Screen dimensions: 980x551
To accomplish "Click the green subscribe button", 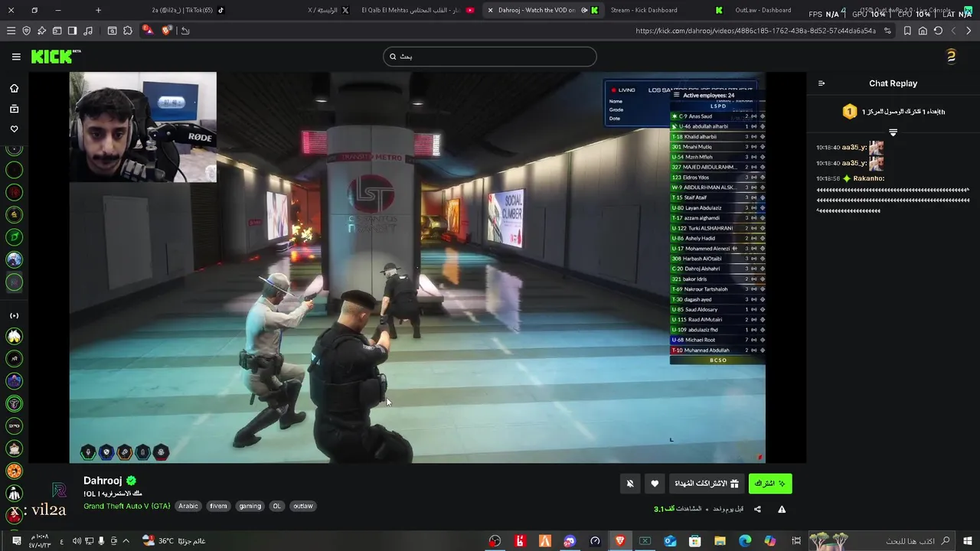I will point(770,484).
